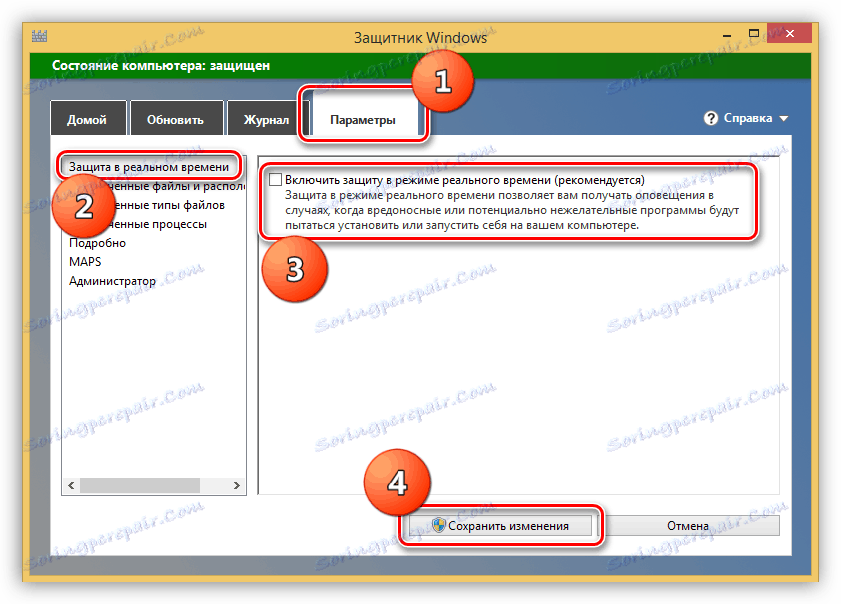Open the Администратор settings section
Screen dimensions: 841x604
click(x=115, y=280)
